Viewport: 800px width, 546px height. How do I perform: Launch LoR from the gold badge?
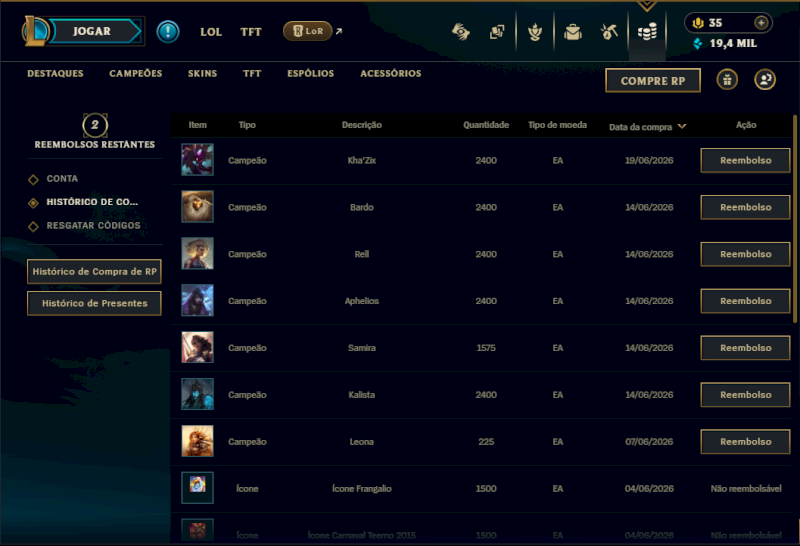tap(308, 31)
